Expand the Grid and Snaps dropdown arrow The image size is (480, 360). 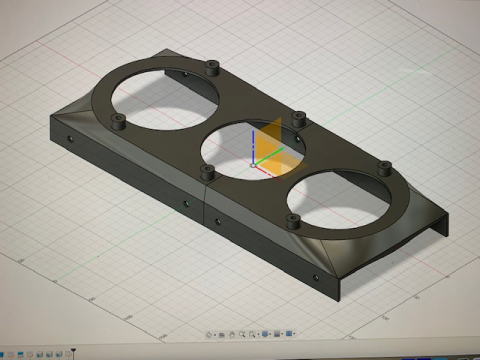pos(282,334)
